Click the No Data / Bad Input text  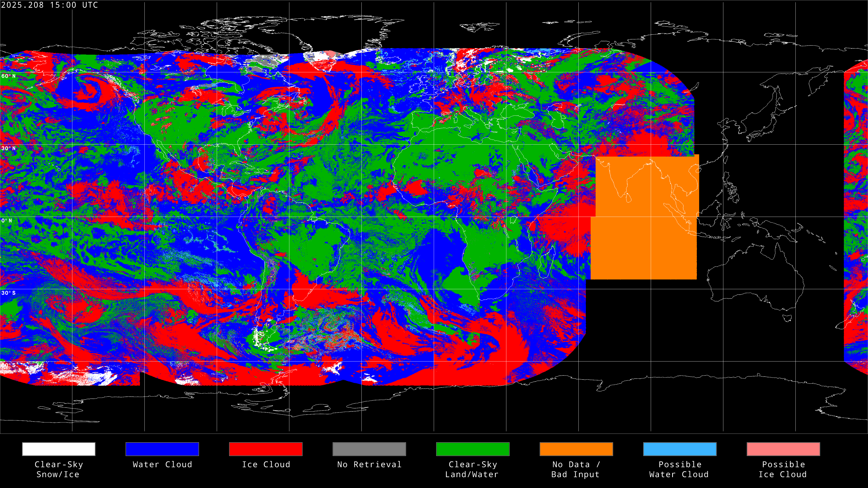pyautogui.click(x=576, y=469)
